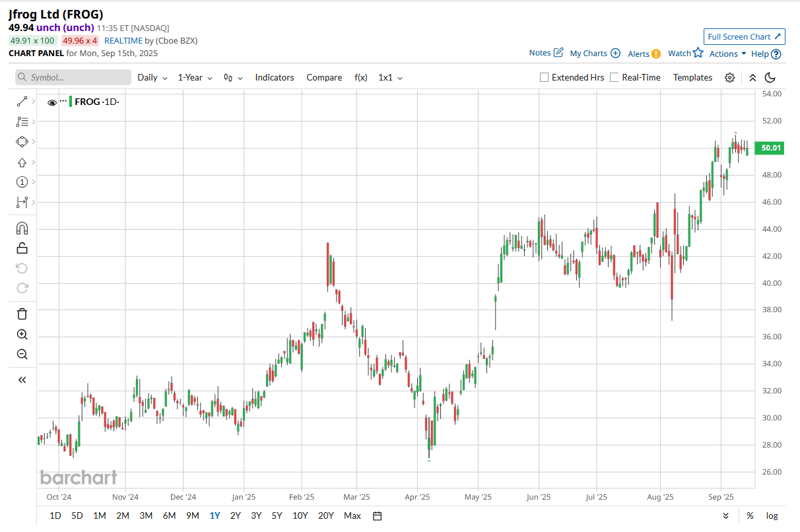Click the green 50.01 price label

771,149
